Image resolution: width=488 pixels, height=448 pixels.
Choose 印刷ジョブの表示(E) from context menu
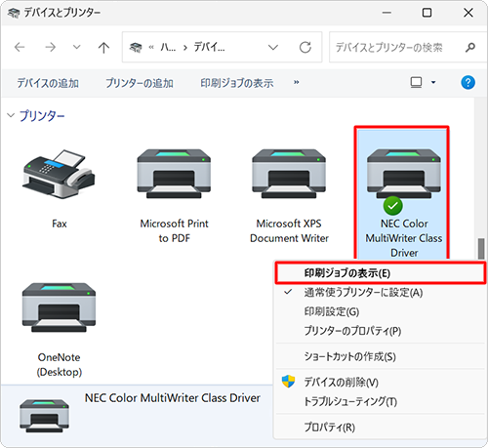click(381, 273)
